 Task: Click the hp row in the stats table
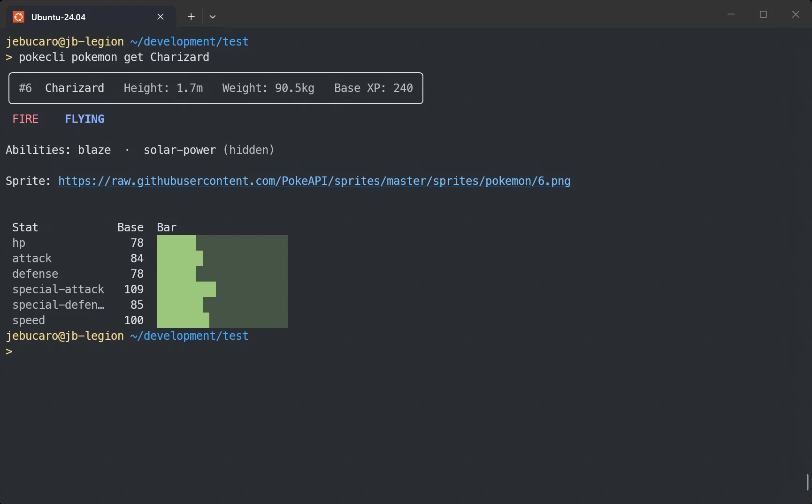pyautogui.click(x=19, y=243)
